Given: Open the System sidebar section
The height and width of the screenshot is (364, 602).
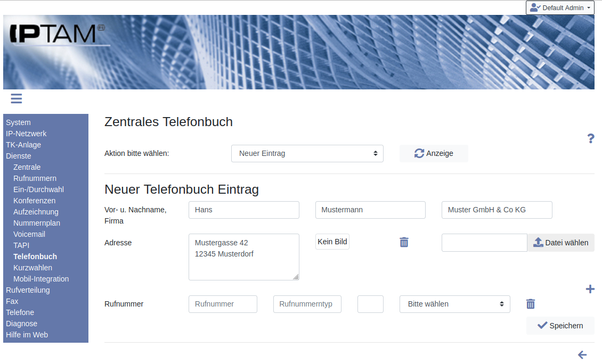Looking at the screenshot, I should (18, 122).
